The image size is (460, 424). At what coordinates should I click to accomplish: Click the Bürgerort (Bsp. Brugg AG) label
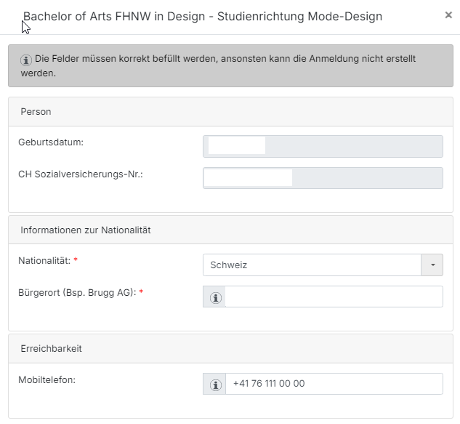point(81,293)
